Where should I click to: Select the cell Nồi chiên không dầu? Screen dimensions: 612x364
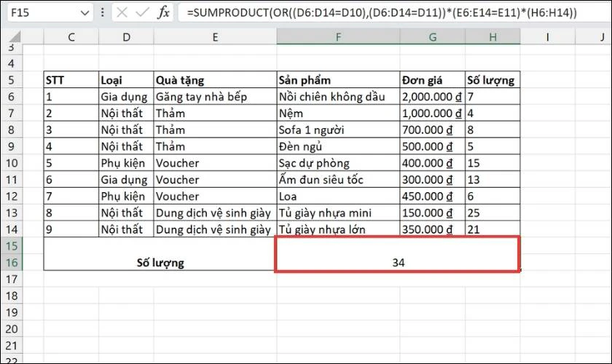coord(338,97)
